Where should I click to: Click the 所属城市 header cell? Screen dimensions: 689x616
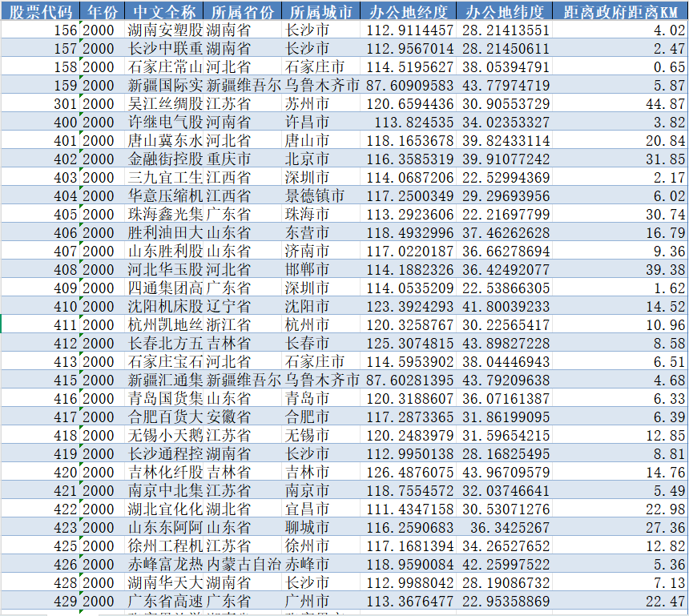point(321,12)
